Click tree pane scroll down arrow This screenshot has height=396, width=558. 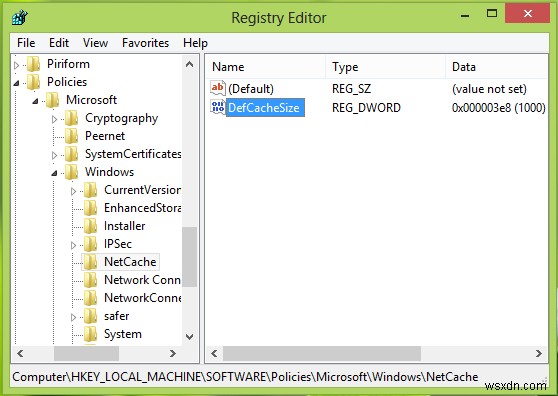click(190, 337)
